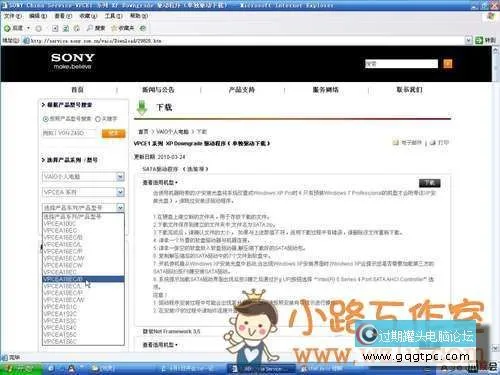Viewport: 500px width, 375px height.
Task: Click the Search (搜索) magnifier toolbar button
Action: 96,28
